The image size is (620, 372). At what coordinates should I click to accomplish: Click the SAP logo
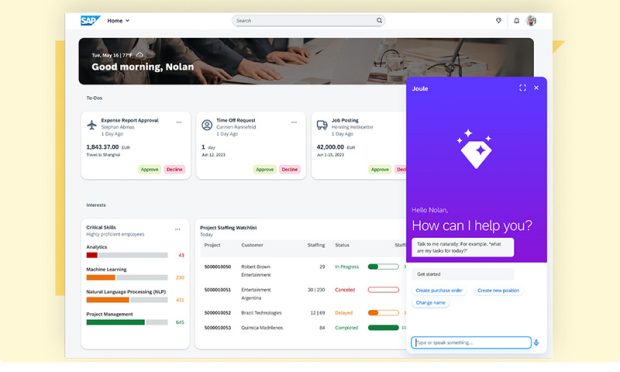coord(90,20)
